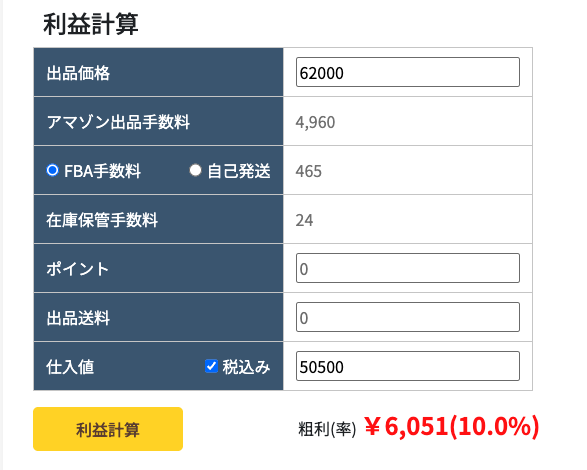Click the 粗利(率) label
This screenshot has width=587, height=470.
pos(327,429)
